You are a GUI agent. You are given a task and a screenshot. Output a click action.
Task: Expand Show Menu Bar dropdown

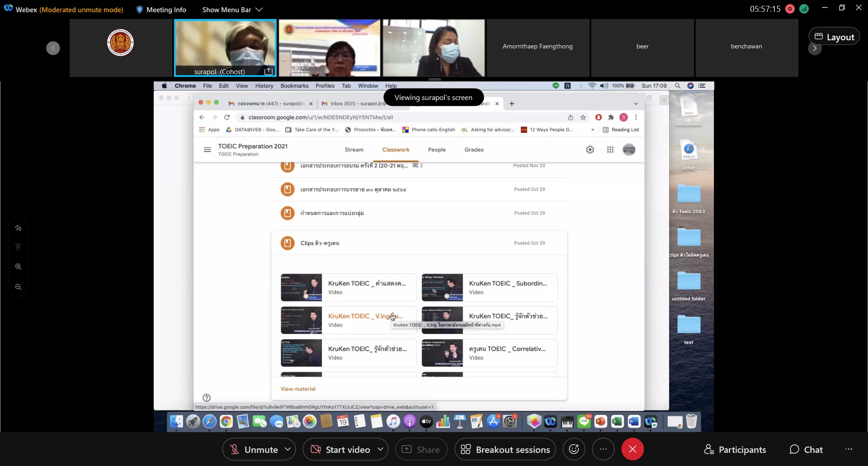click(232, 10)
